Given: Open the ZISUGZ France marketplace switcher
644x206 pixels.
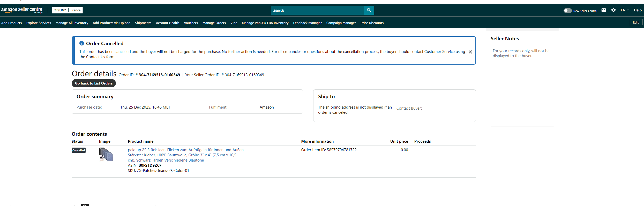Looking at the screenshot, I should (x=67, y=10).
